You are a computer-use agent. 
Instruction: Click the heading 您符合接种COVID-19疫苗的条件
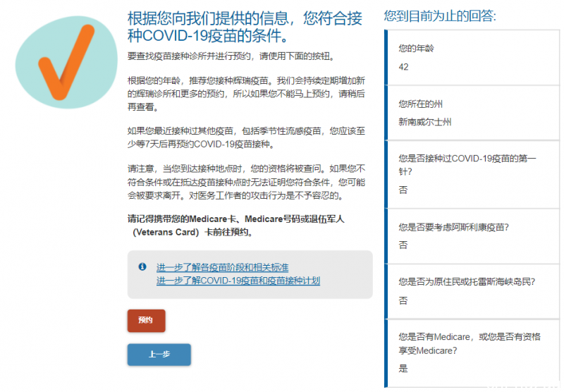[245, 27]
